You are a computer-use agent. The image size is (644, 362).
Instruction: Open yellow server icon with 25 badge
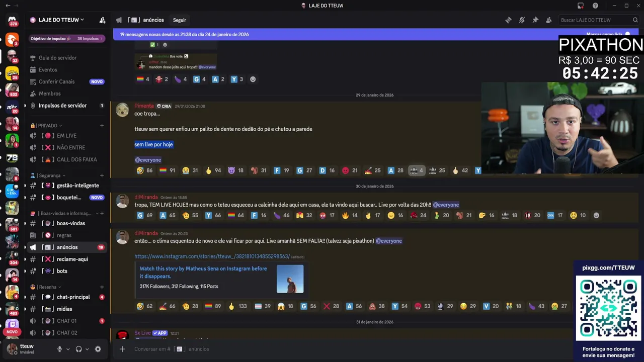click(x=12, y=73)
